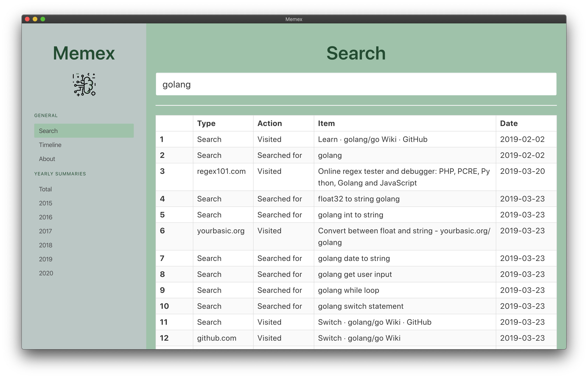
Task: Click the Timeline navigation link
Action: 50,145
